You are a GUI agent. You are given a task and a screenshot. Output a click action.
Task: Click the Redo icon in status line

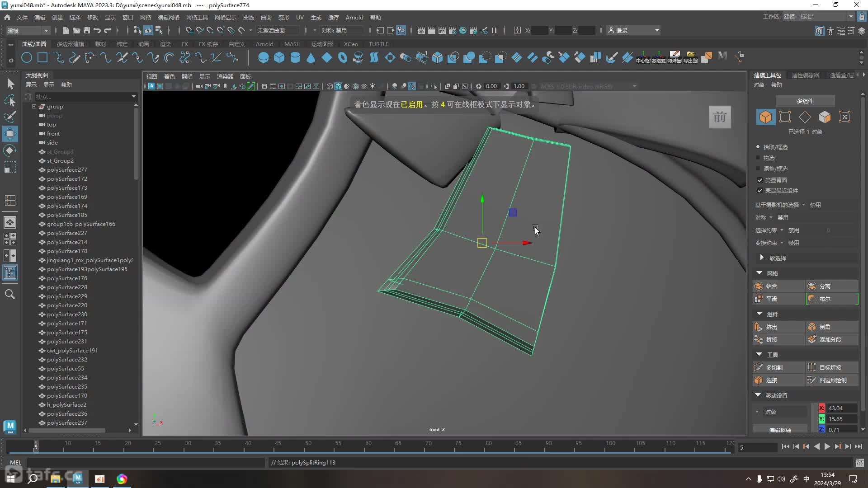(x=108, y=30)
